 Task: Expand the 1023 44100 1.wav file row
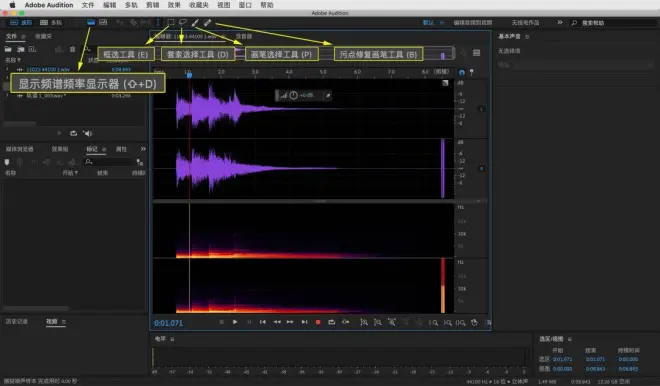pyautogui.click(x=7, y=69)
